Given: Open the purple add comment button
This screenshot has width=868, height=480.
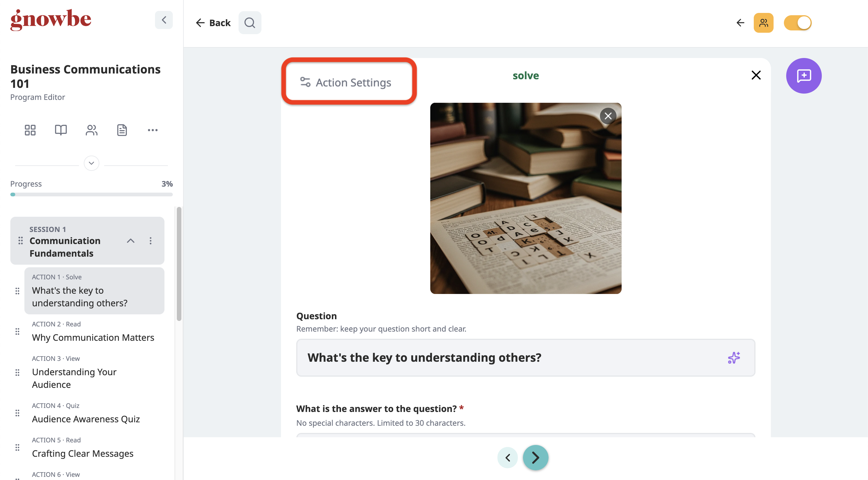Looking at the screenshot, I should (804, 76).
